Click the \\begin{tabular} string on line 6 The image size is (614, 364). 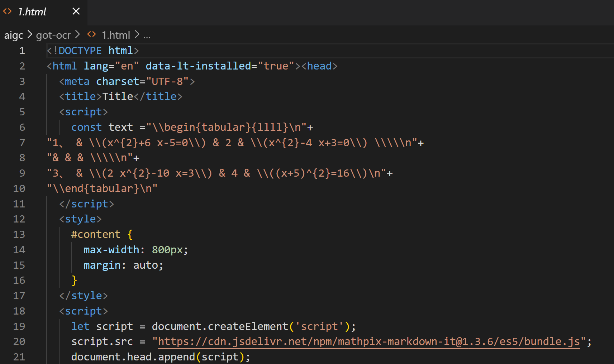227,127
